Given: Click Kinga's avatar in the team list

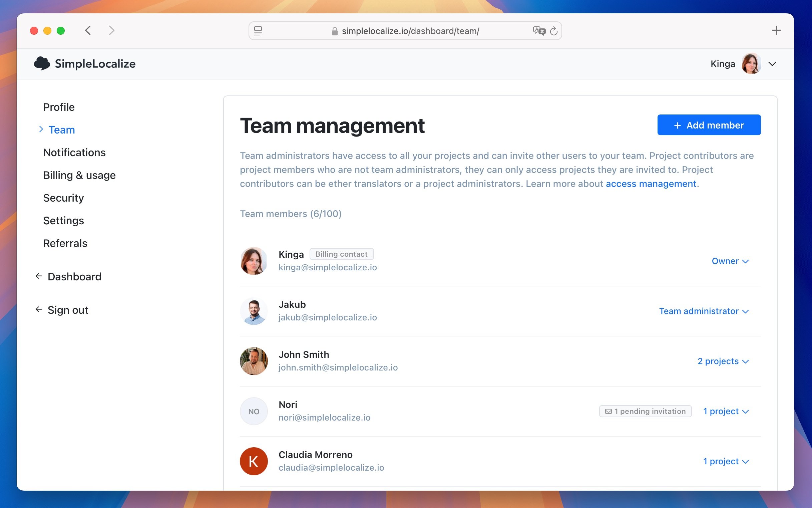Looking at the screenshot, I should [254, 261].
